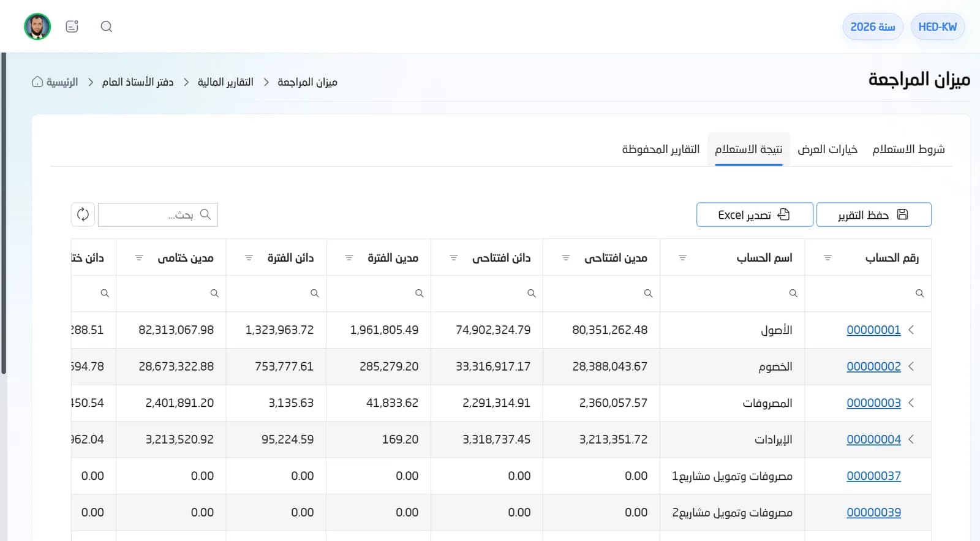Go to الرئيسية in breadcrumb
The image size is (980, 541).
coord(62,82)
